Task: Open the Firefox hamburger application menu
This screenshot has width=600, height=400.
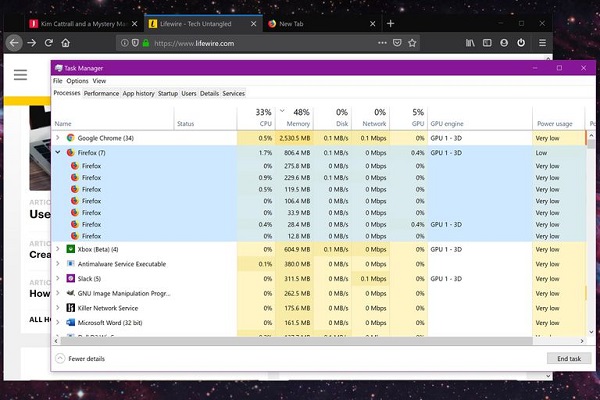Action: 542,43
